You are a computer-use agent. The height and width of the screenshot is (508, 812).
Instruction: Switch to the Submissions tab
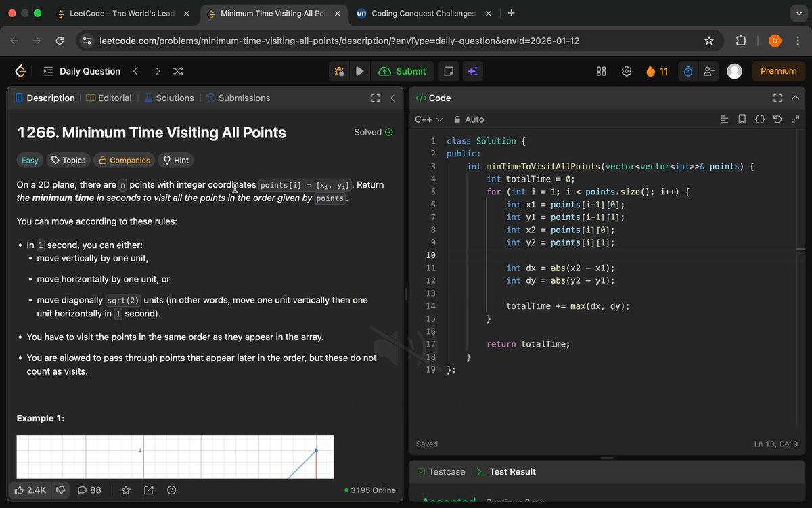pyautogui.click(x=238, y=98)
